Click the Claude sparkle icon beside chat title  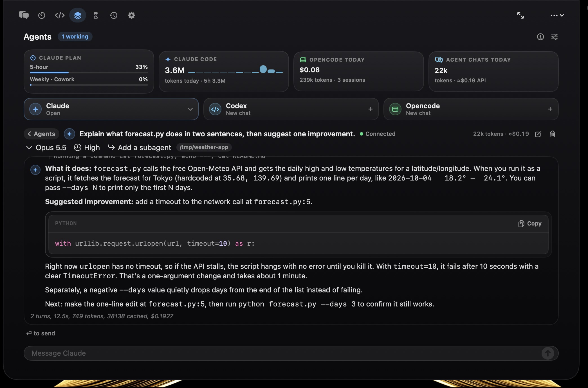(69, 134)
